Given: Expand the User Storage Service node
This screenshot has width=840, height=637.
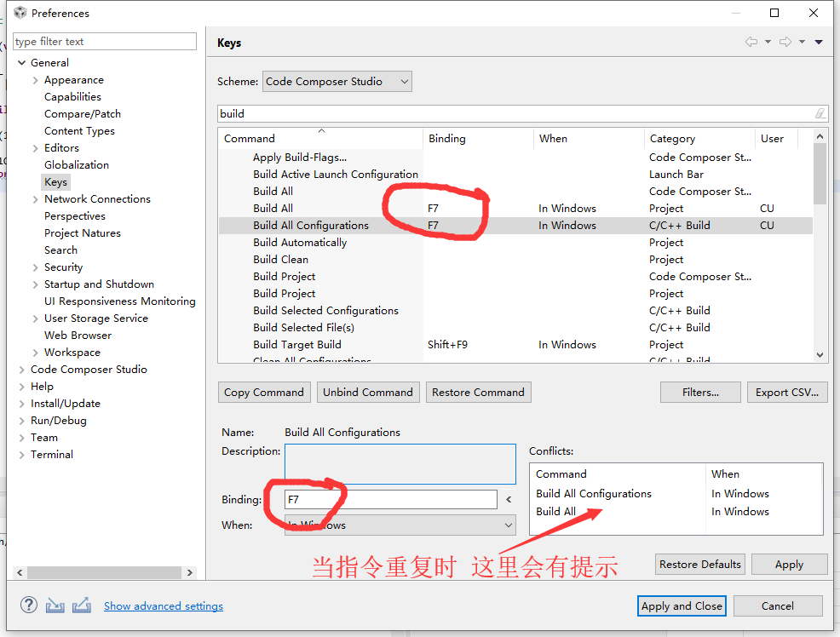Looking at the screenshot, I should [36, 319].
